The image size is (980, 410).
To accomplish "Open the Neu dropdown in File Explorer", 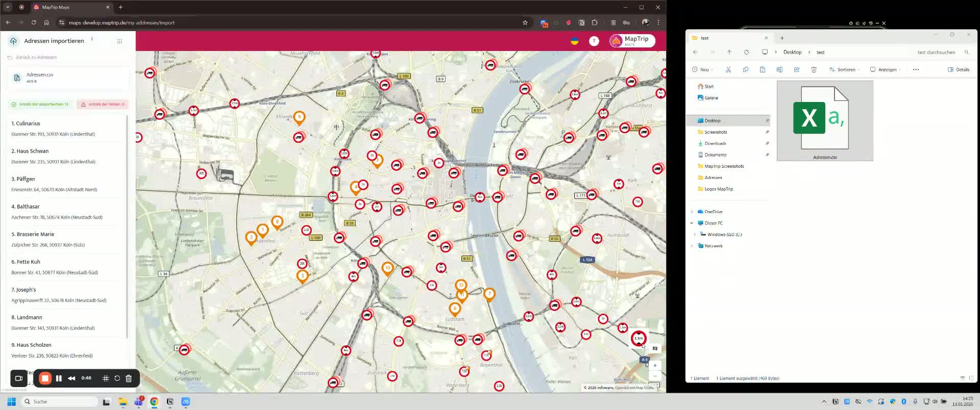I will coord(702,69).
